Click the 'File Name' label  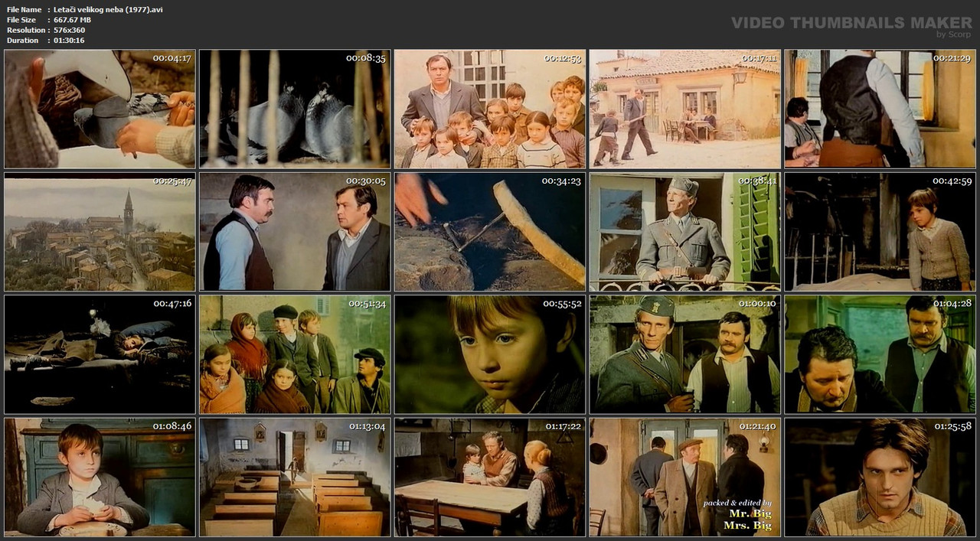click(x=24, y=9)
